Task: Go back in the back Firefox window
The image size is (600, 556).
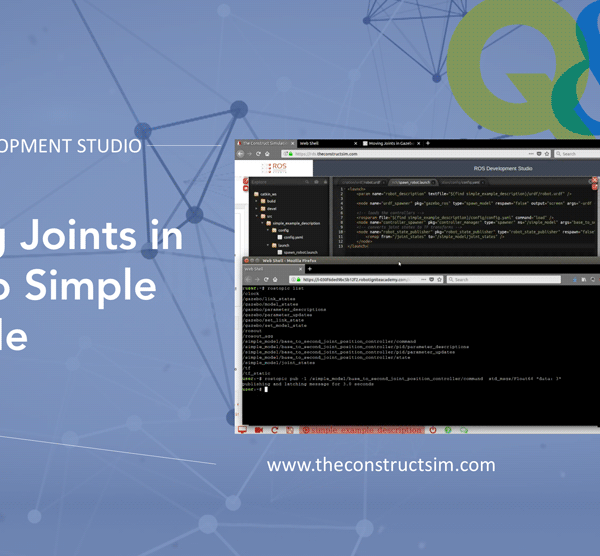Action: click(240, 154)
